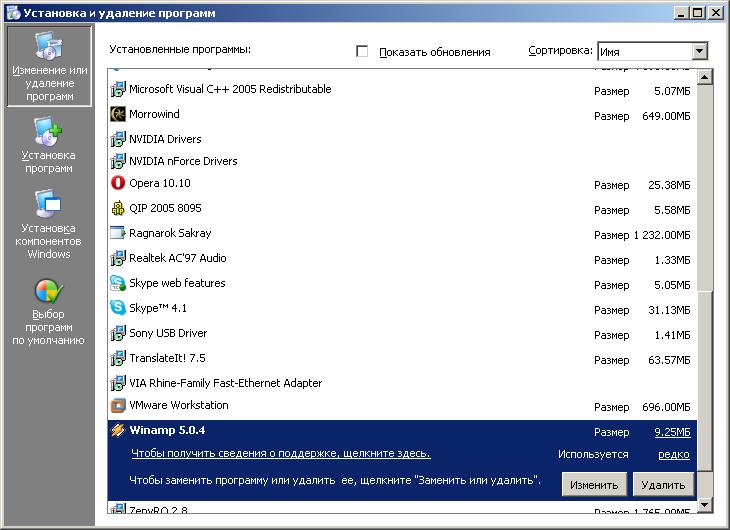The width and height of the screenshot is (730, 530).
Task: Click the Morrowind program icon
Action: pyautogui.click(x=118, y=114)
